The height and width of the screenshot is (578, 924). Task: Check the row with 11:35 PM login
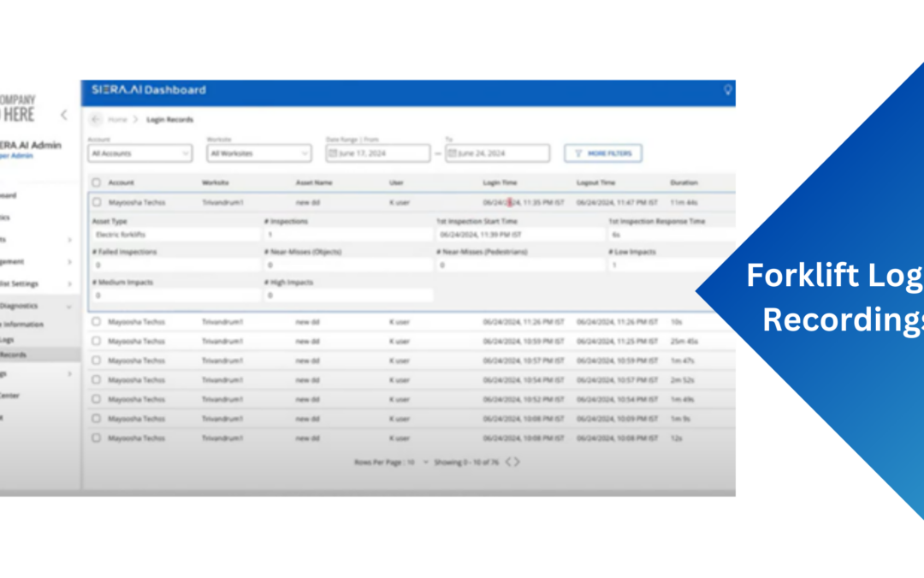pos(96,203)
